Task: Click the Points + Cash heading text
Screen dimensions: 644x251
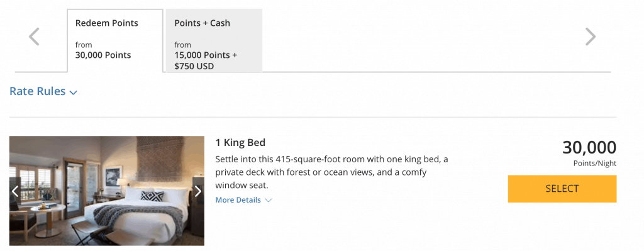Action: point(202,23)
